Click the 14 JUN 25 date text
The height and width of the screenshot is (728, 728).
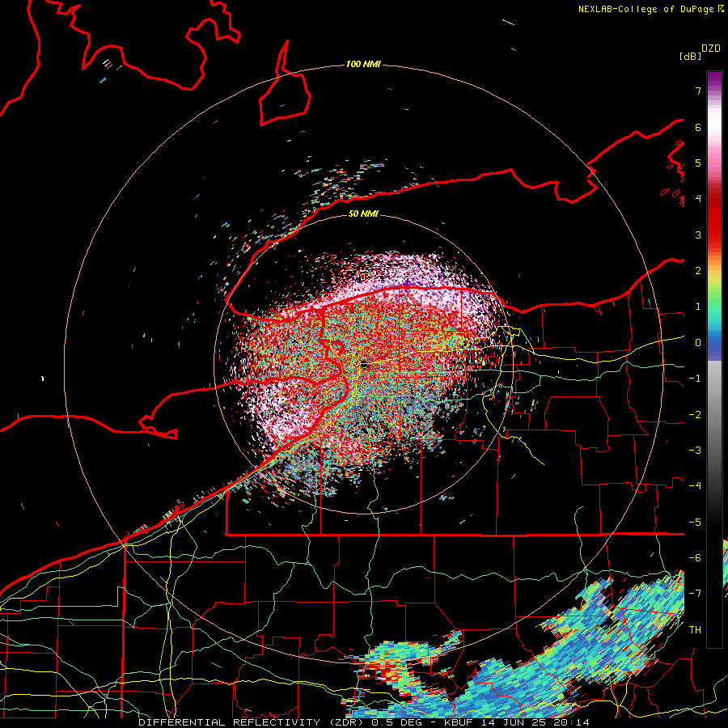point(512,722)
